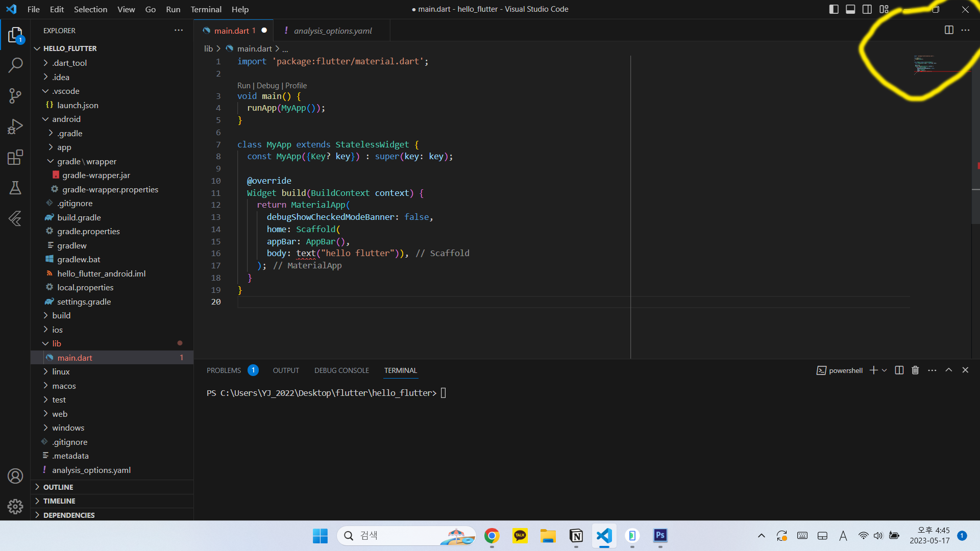This screenshot has width=980, height=551.
Task: Click lib in the breadcrumb path
Action: click(208, 48)
